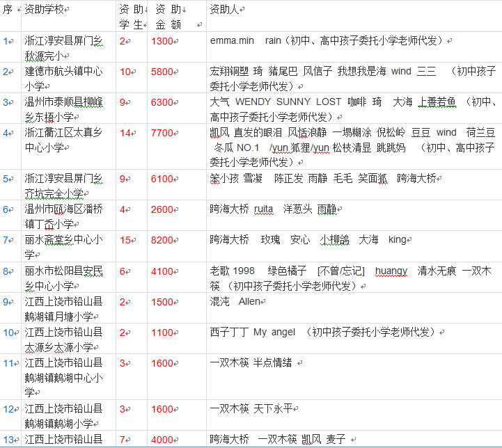
Task: Click sponsor text '一双木筷 半点情绪'
Action: pos(251,363)
